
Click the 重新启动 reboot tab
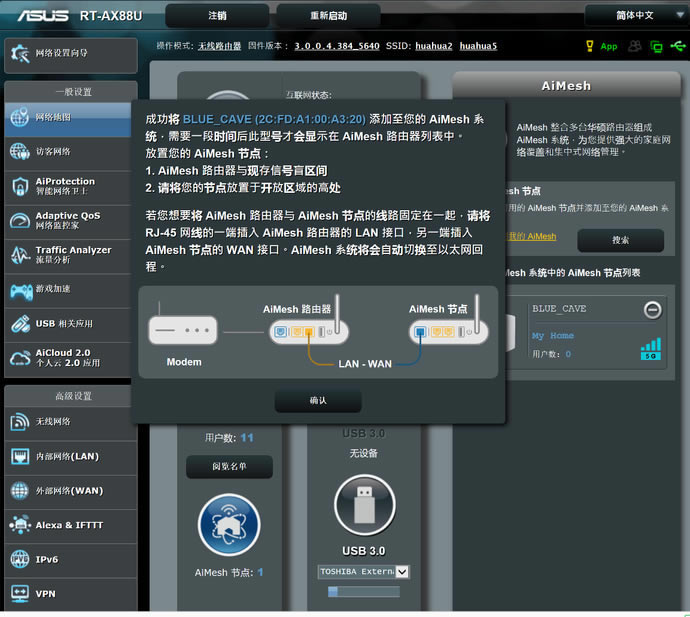(x=328, y=16)
